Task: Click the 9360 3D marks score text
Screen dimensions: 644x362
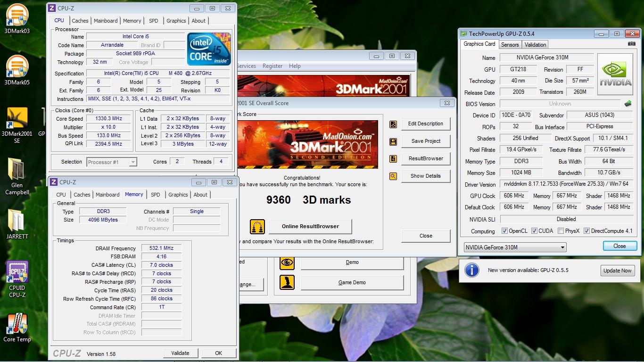Action: (x=308, y=200)
